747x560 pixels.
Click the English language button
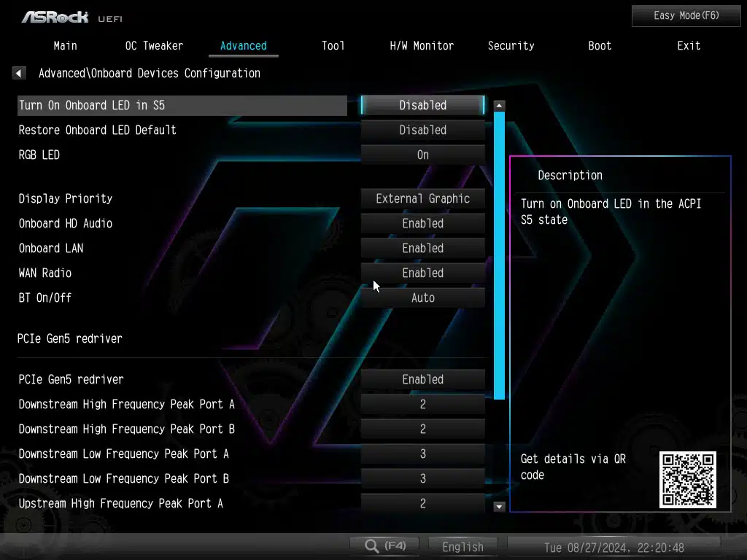pos(462,547)
